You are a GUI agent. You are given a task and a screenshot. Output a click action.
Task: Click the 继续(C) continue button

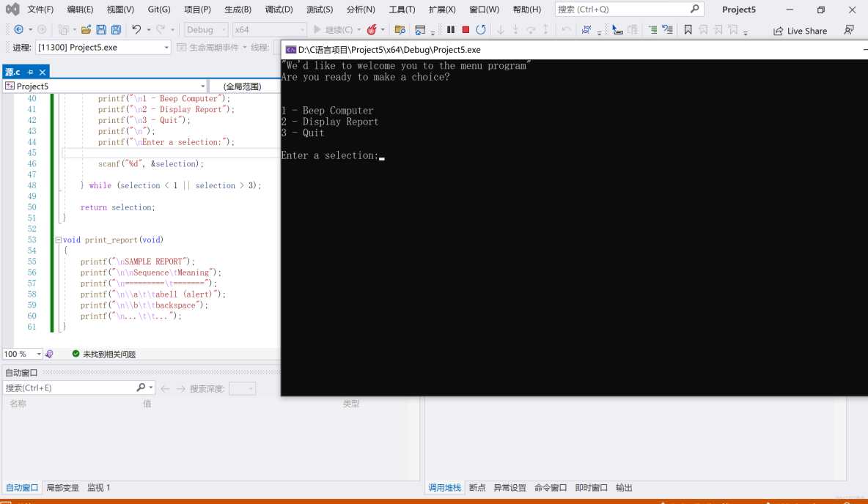tap(334, 29)
